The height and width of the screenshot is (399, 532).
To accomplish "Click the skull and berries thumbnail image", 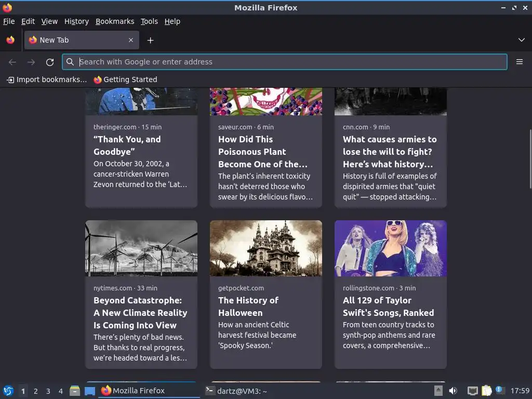I will (265, 101).
